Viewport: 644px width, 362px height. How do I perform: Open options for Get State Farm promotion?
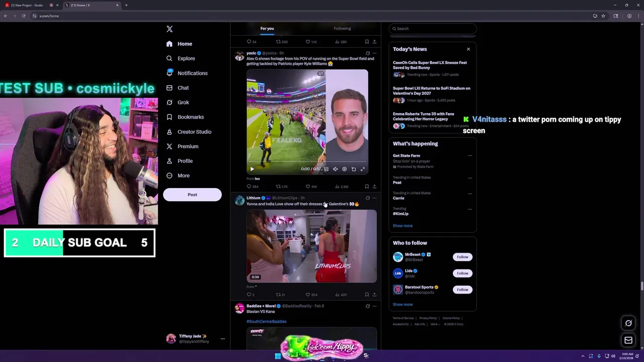pyautogui.click(x=470, y=156)
